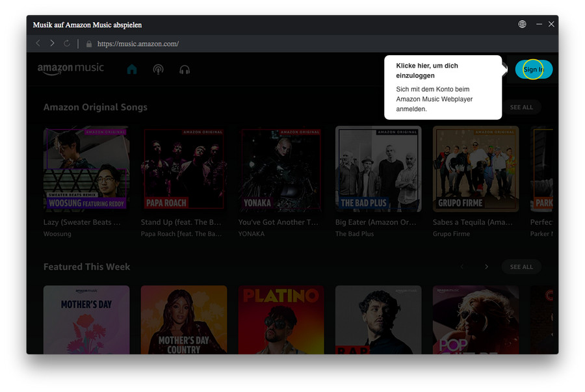Open the Grupo Firme album cover
This screenshot has height=392, width=585.
click(476, 169)
